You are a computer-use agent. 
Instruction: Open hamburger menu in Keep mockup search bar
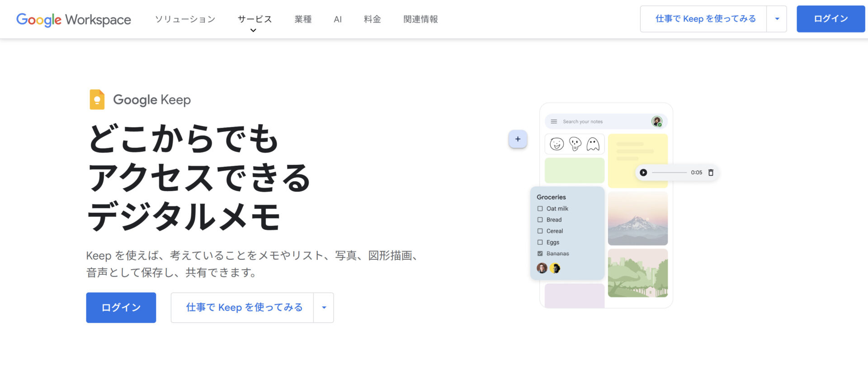[x=554, y=122]
